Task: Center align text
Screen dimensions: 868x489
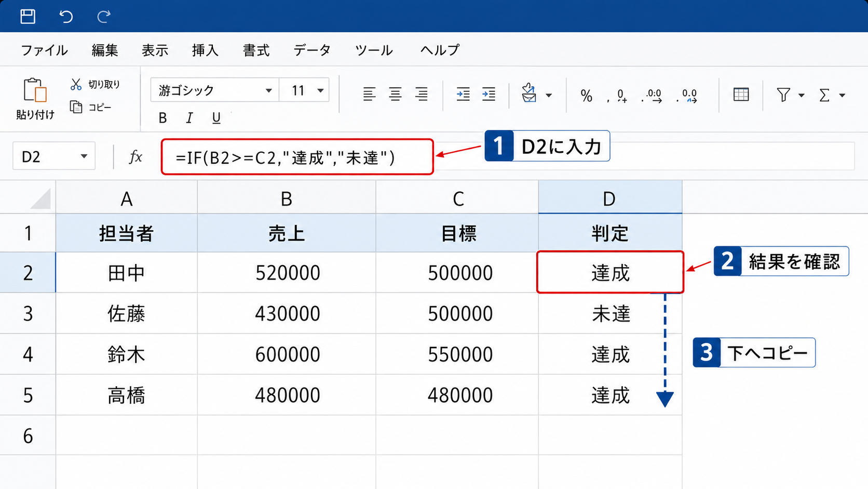Action: click(395, 94)
